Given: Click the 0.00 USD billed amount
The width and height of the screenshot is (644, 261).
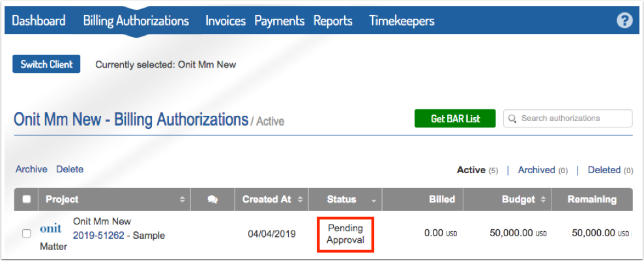Looking at the screenshot, I should tap(441, 234).
